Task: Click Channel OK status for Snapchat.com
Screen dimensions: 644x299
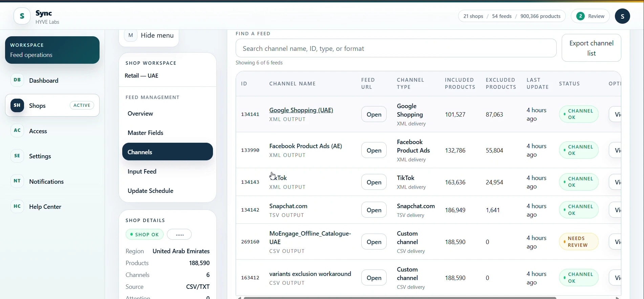Action: (x=578, y=210)
